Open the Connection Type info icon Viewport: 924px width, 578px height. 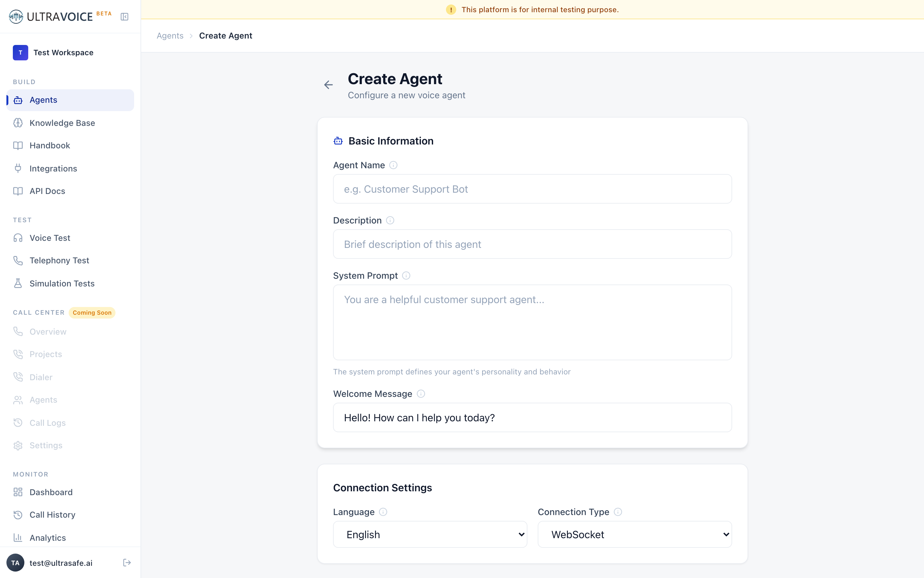click(x=618, y=512)
